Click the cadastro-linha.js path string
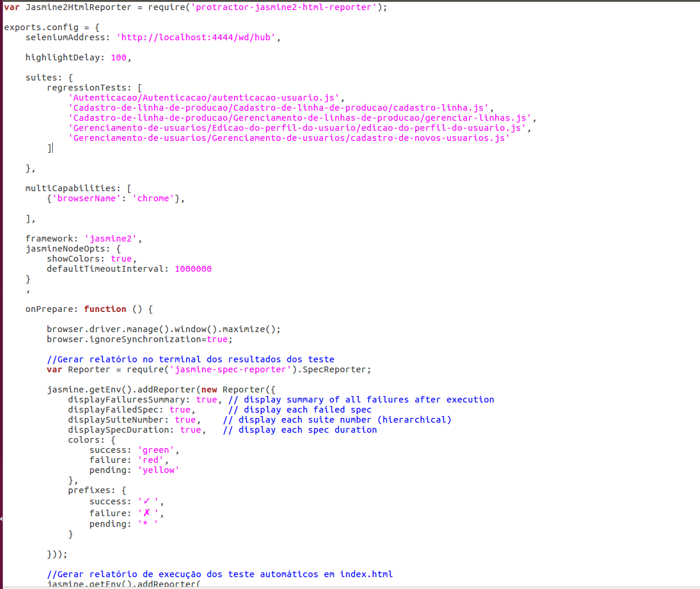 click(278, 108)
